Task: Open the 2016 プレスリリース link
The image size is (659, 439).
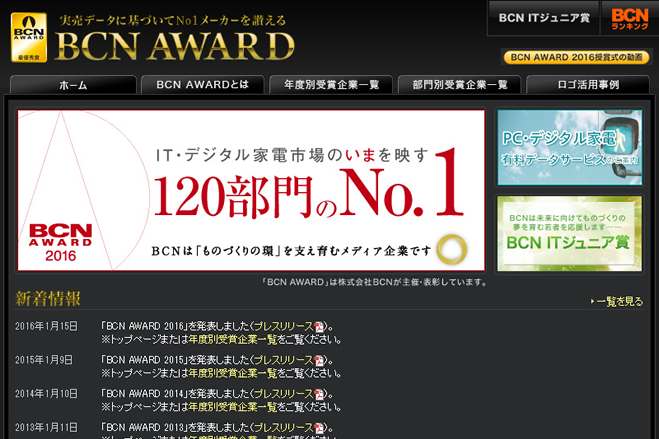Action: pos(284,326)
